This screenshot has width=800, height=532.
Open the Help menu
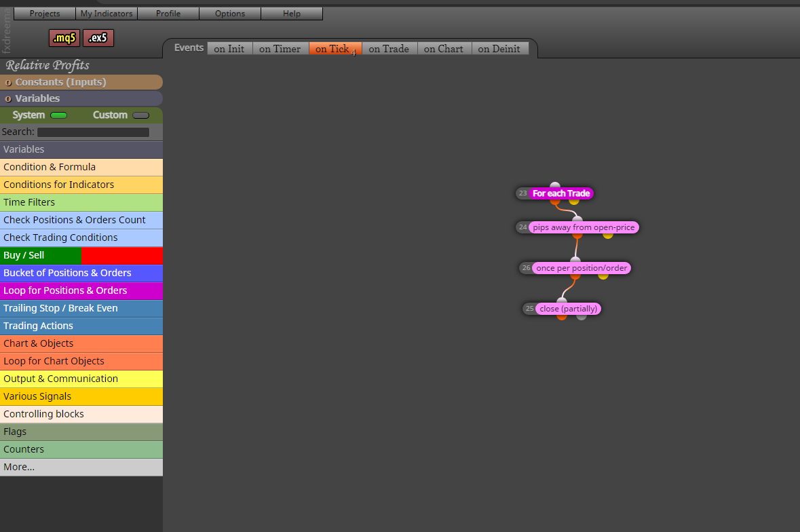[291, 14]
